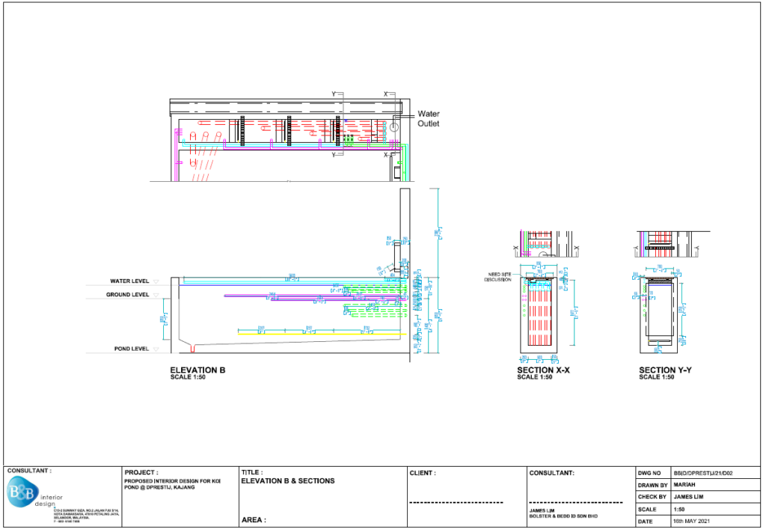Click the project description text
766x532 pixels.
click(172, 485)
